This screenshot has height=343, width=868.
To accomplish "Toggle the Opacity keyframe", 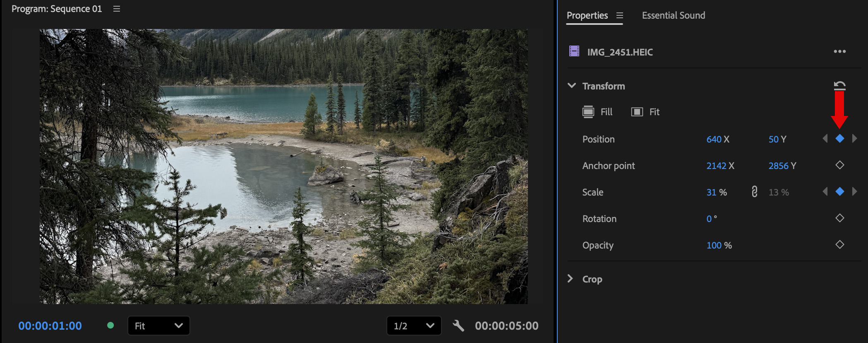I will 839,245.
